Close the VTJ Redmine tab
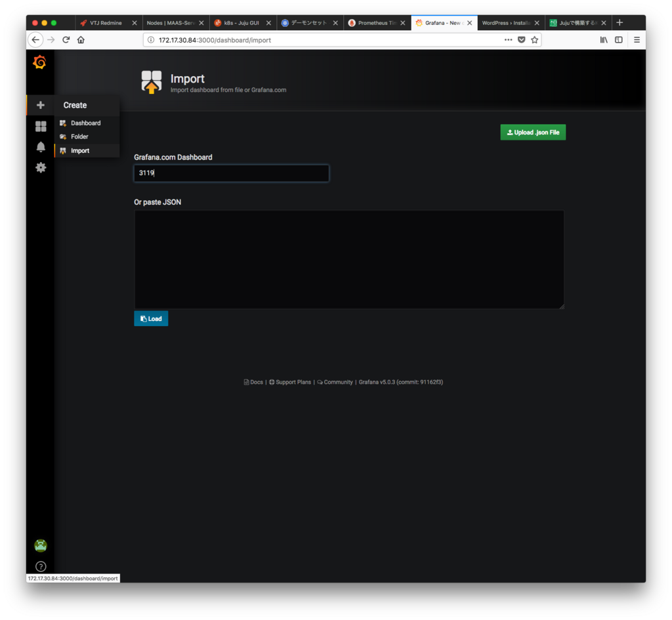Viewport: 672px width, 620px height. click(x=135, y=23)
